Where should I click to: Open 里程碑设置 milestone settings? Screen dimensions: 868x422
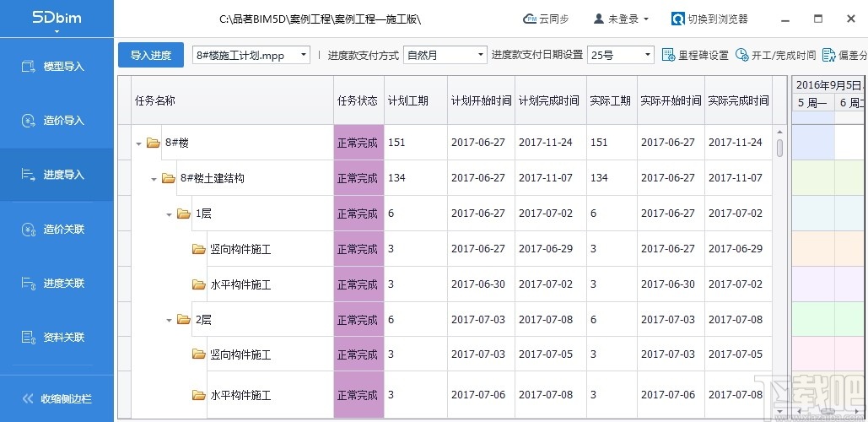point(695,55)
